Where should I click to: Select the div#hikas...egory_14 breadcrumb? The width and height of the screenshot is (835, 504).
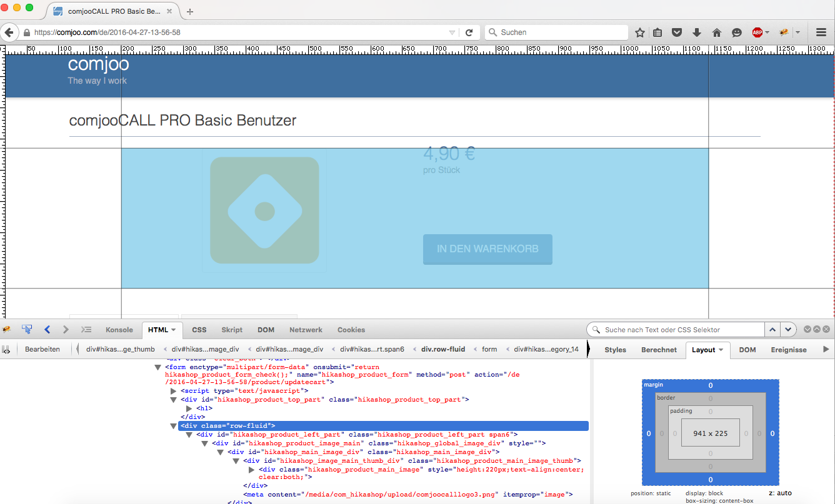(x=546, y=350)
